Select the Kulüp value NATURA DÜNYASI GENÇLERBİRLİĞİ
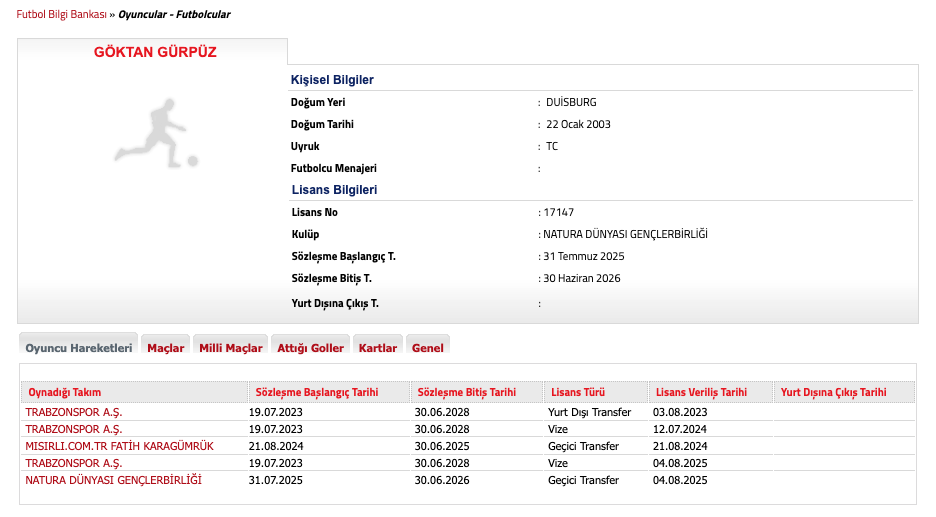 point(626,234)
